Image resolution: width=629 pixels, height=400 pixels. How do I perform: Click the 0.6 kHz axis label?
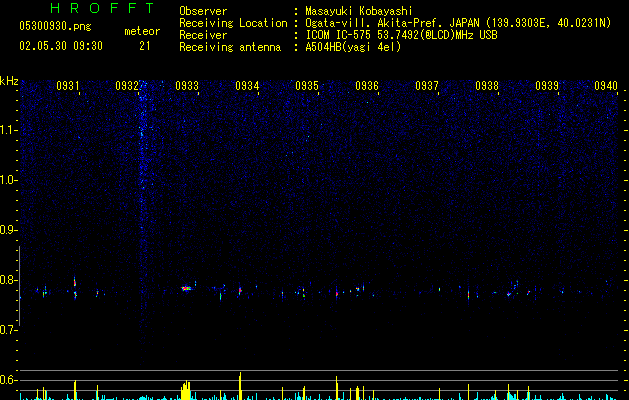click(9, 380)
